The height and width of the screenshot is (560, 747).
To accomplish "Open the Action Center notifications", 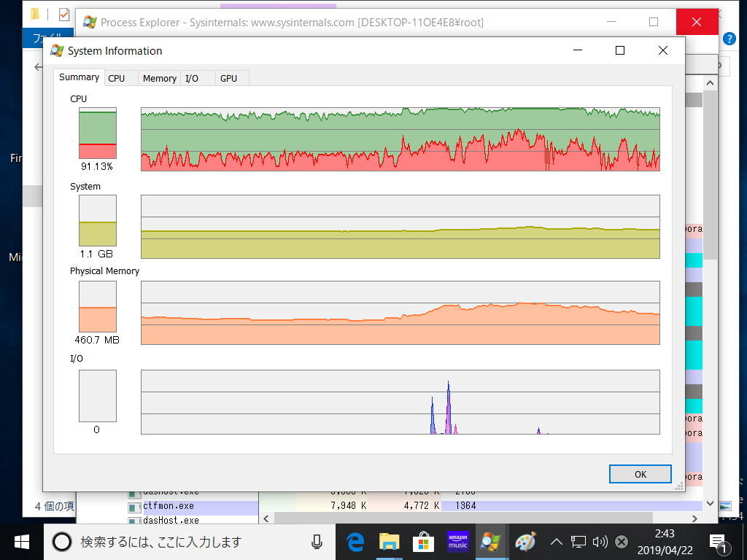I will (x=718, y=542).
